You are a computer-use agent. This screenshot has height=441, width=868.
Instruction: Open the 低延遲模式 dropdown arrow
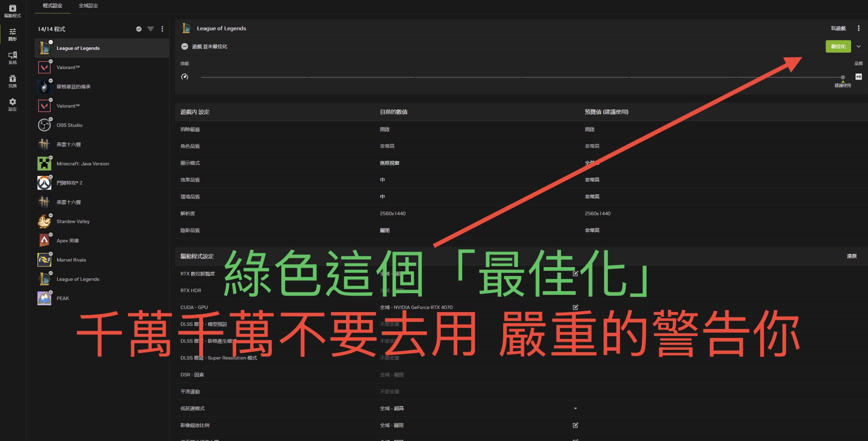tap(575, 408)
